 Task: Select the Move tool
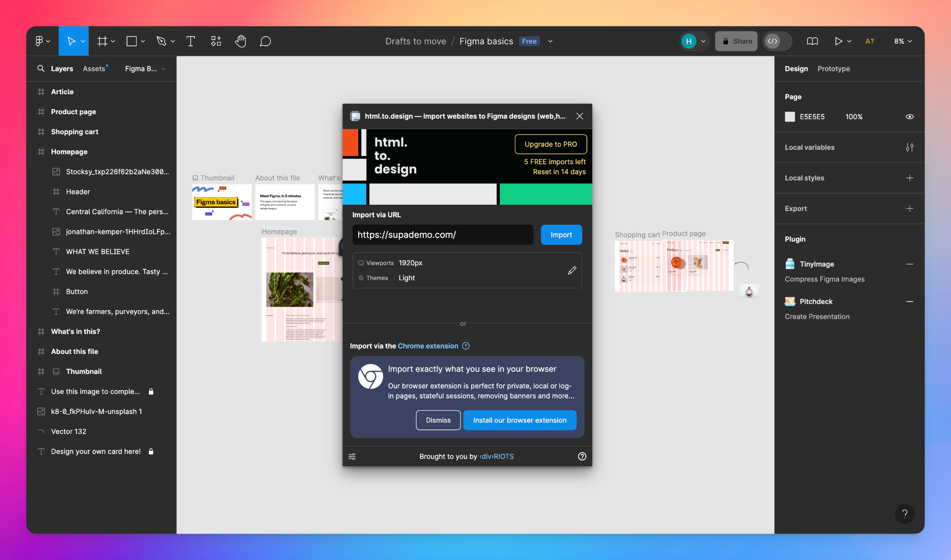[x=71, y=41]
